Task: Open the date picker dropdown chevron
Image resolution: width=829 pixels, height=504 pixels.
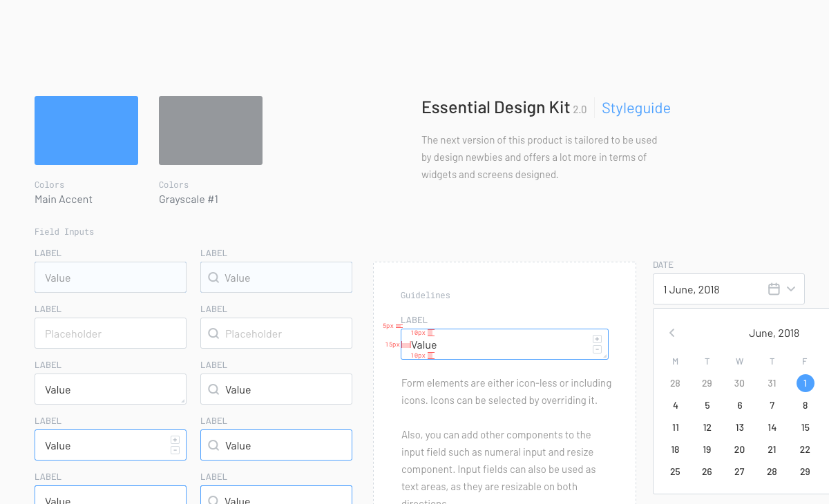Action: pos(792,289)
